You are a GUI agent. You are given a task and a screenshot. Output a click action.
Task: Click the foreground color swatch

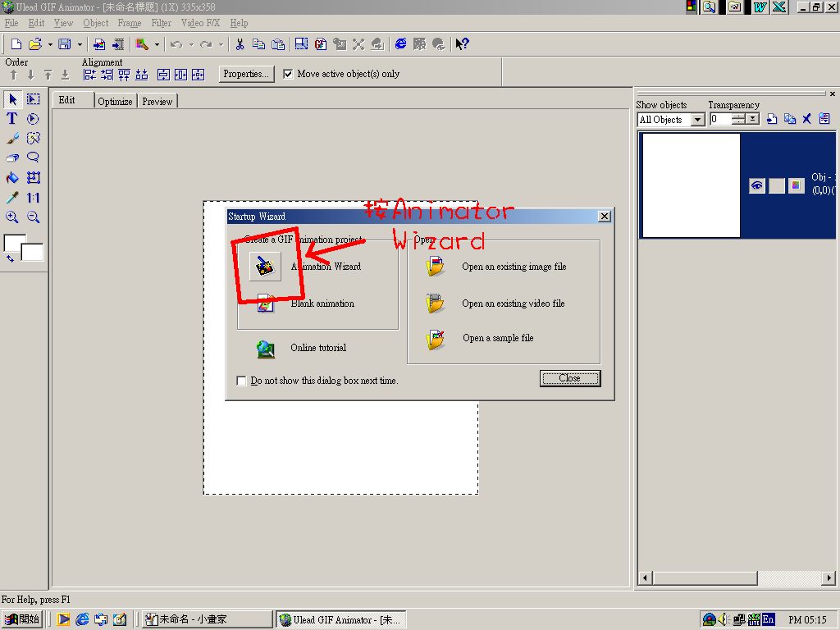13,243
